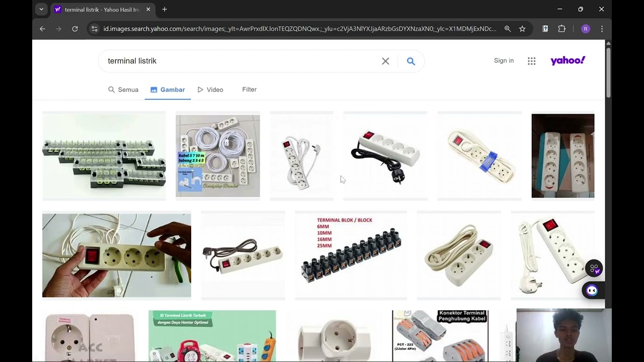This screenshot has height=362, width=644.
Task: Go to Yahoo home via logo
Action: coord(568,60)
